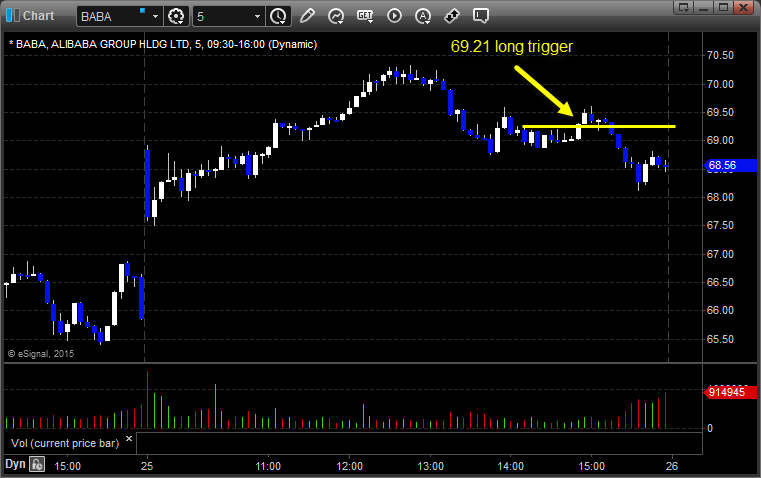
Task: Click the 13:00 time axis label
Action: pyautogui.click(x=430, y=466)
